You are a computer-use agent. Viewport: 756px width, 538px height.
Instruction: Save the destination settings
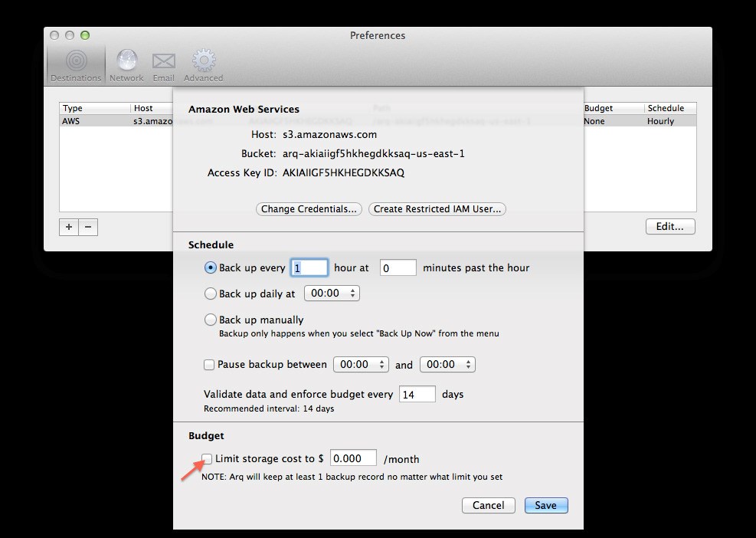coord(546,505)
